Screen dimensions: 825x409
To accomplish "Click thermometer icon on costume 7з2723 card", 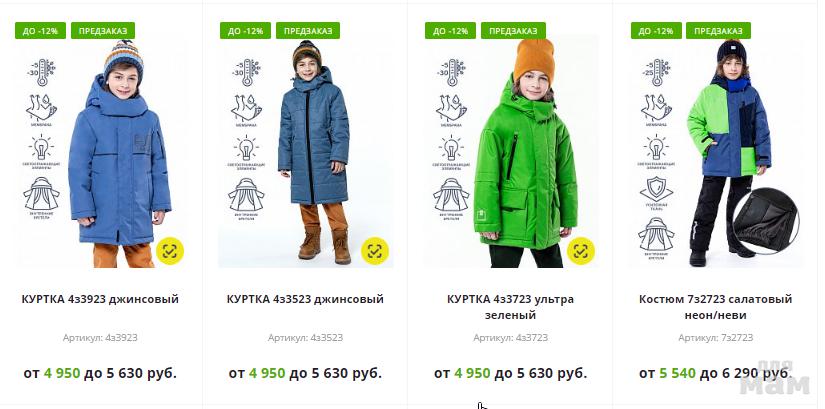I will coord(657,72).
